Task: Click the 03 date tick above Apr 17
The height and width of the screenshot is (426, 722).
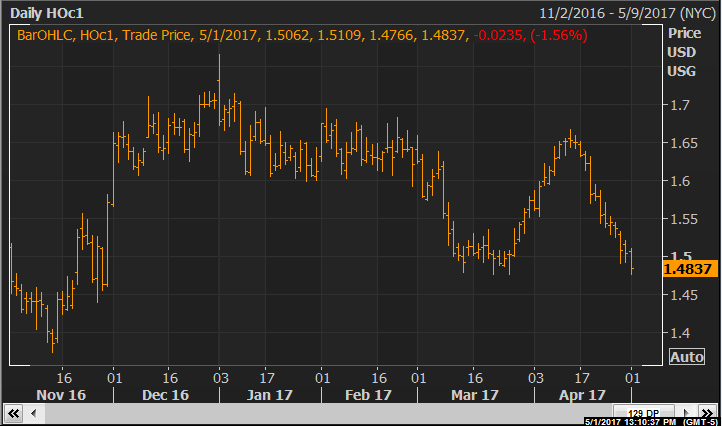Action: pyautogui.click(x=536, y=378)
